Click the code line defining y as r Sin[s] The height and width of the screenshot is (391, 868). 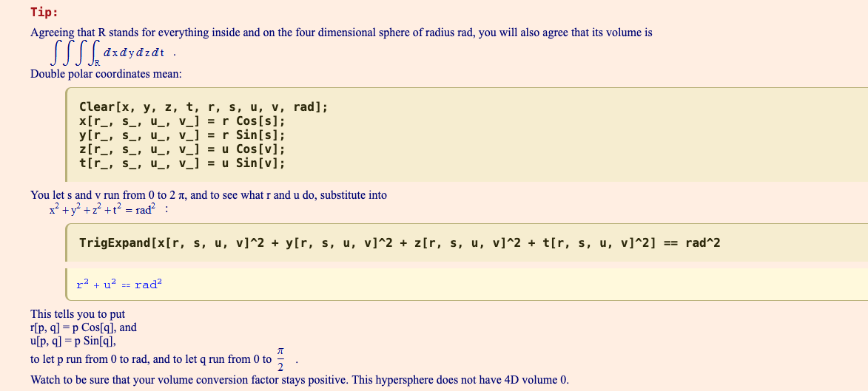(182, 135)
